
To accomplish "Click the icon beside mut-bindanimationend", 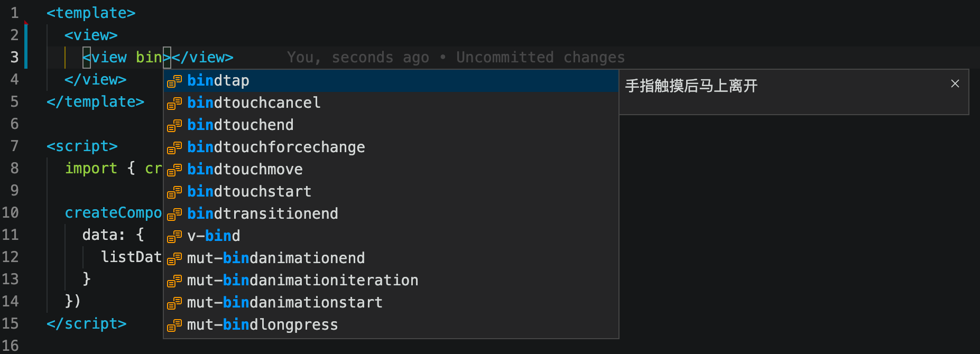I will coord(174,258).
